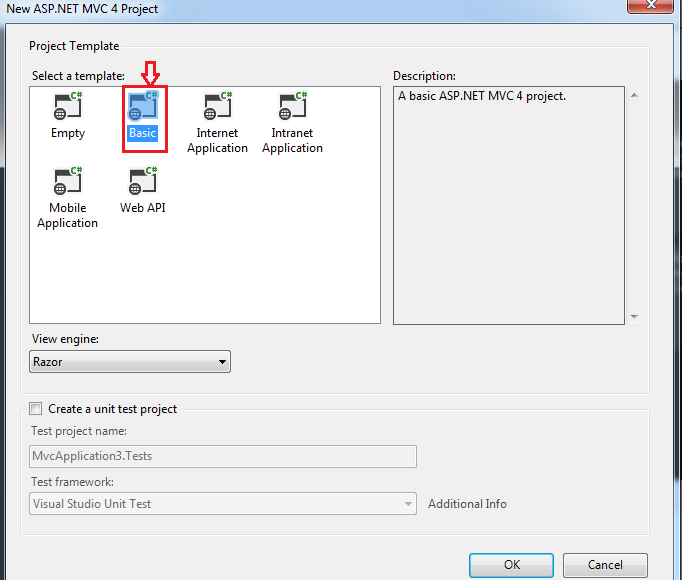Click the 'View engine:' label
Viewport: 682px width, 580px height.
point(65,339)
